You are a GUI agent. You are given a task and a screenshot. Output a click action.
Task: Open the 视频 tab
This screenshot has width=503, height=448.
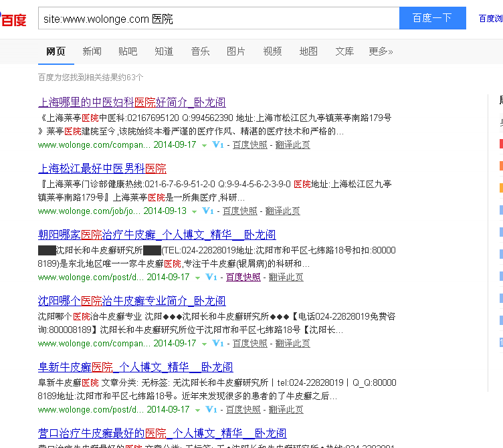[x=272, y=51]
